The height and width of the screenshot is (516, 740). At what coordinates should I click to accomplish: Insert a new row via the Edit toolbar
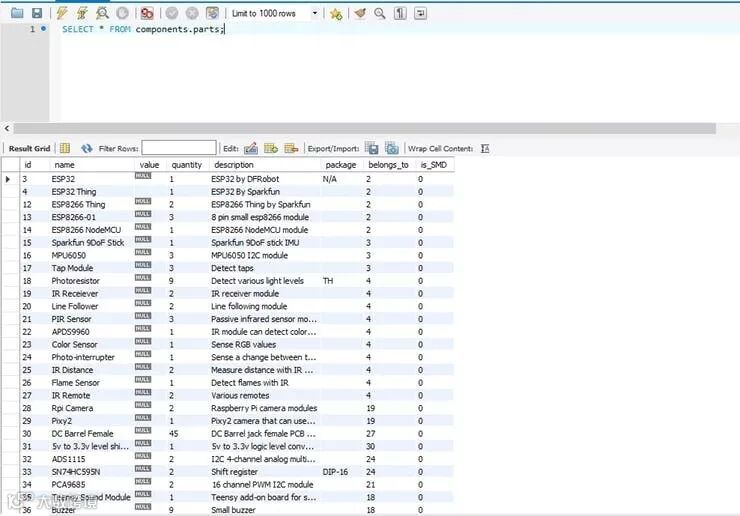click(x=271, y=148)
